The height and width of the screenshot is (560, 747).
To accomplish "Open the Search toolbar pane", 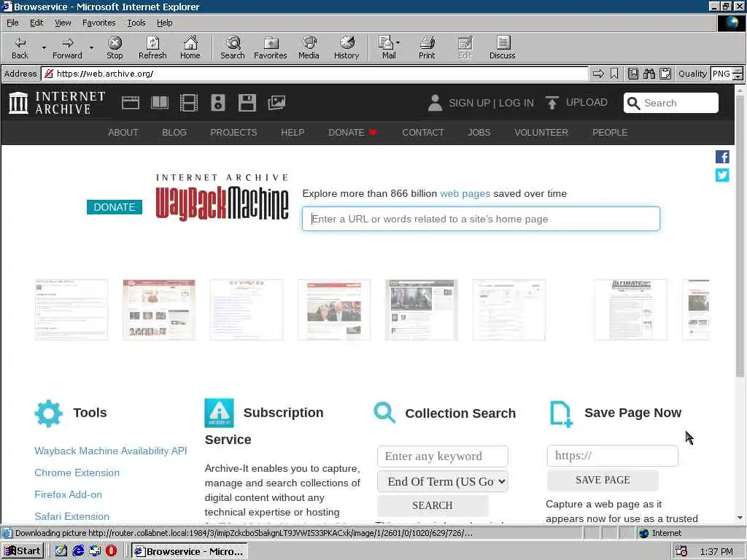I will 233,47.
